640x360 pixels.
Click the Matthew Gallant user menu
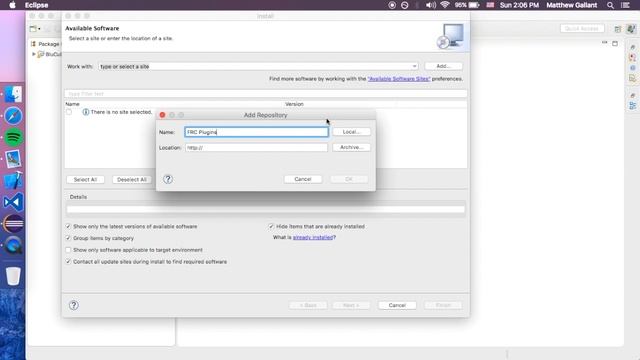click(x=571, y=5)
